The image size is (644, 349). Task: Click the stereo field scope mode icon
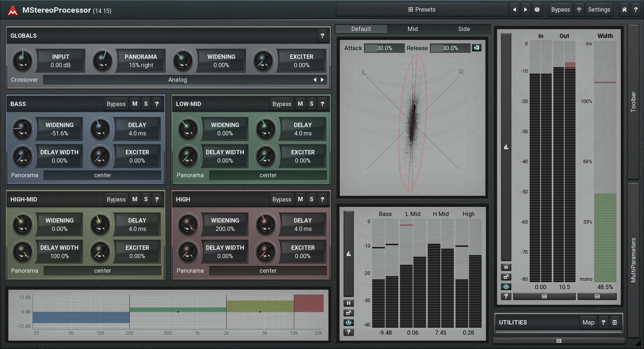point(477,48)
